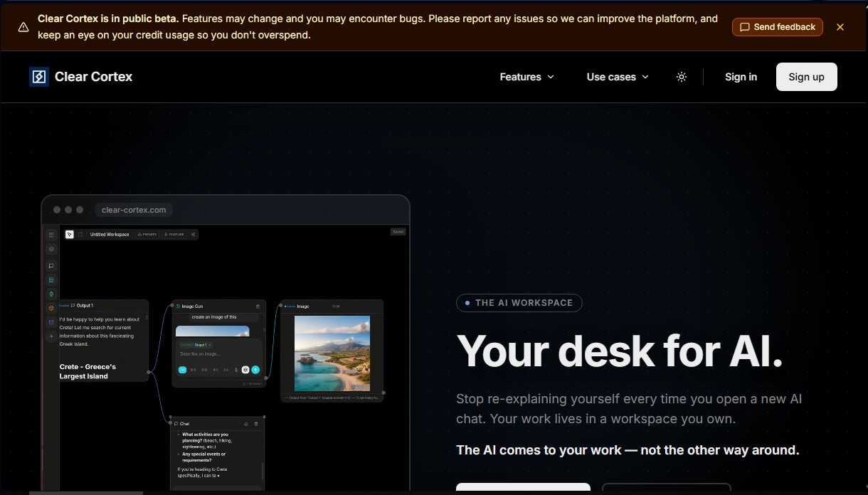Select the green audio icon in sidebar
Viewport: 868px width, 495px height.
(51, 294)
